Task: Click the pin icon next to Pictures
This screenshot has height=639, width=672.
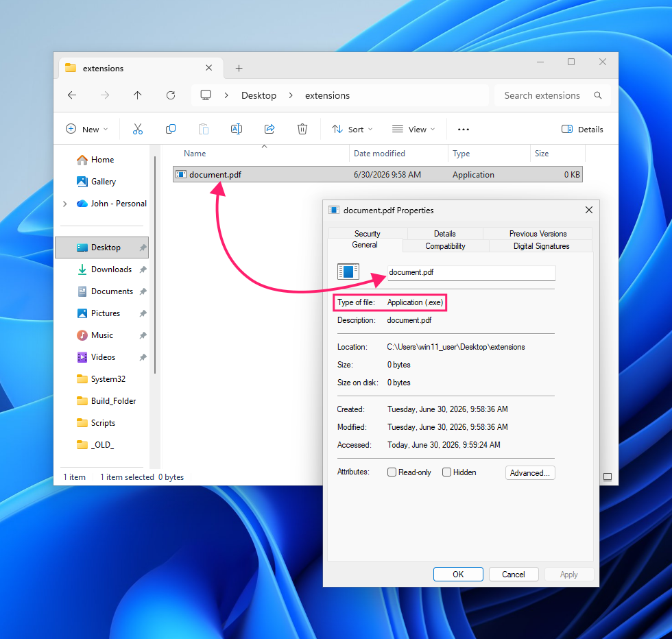Action: pyautogui.click(x=143, y=313)
